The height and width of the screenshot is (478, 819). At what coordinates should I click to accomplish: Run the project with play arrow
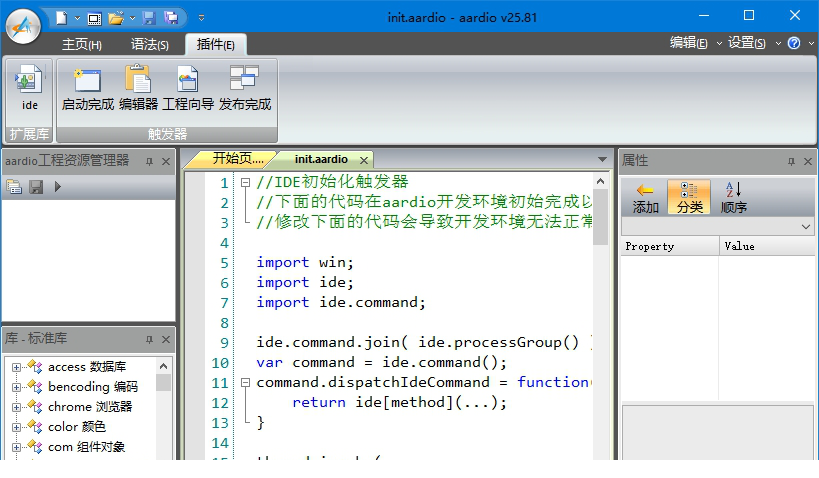(57, 186)
